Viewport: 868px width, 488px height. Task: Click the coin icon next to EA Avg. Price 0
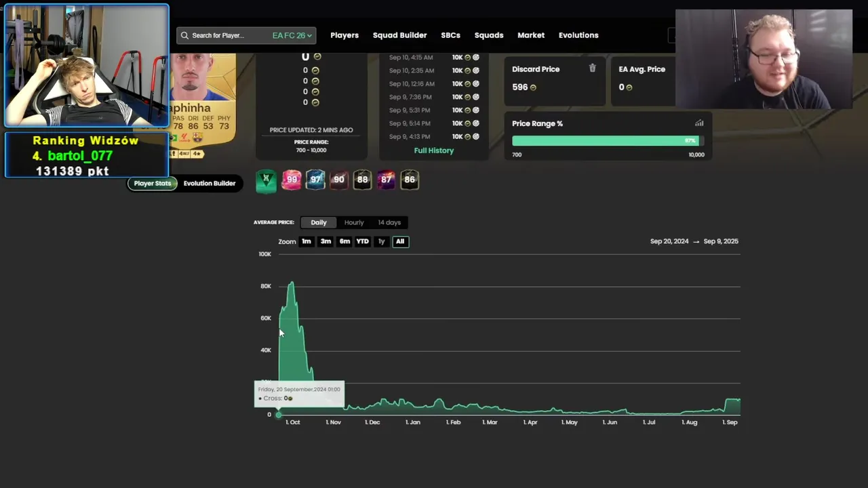(x=629, y=87)
